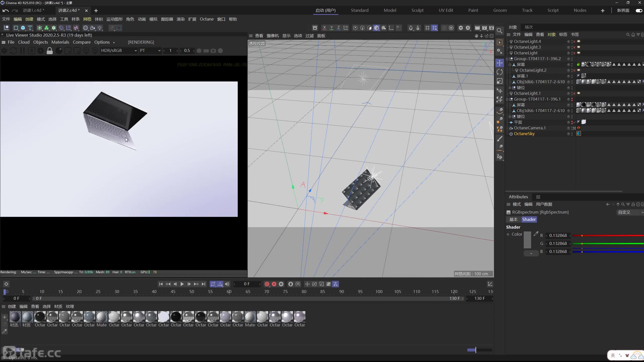Click the UV Edit workspace tab
The height and width of the screenshot is (362, 644).
pyautogui.click(x=446, y=10)
